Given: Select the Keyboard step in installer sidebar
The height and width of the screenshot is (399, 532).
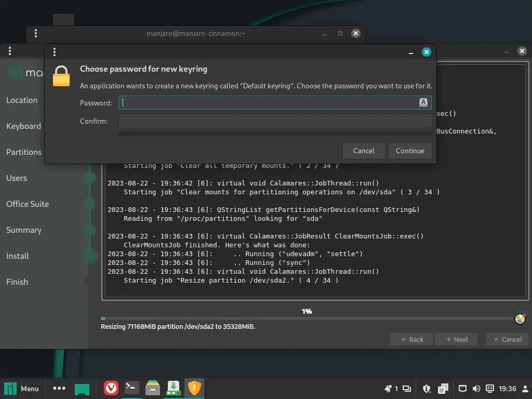Looking at the screenshot, I should pyautogui.click(x=24, y=126).
